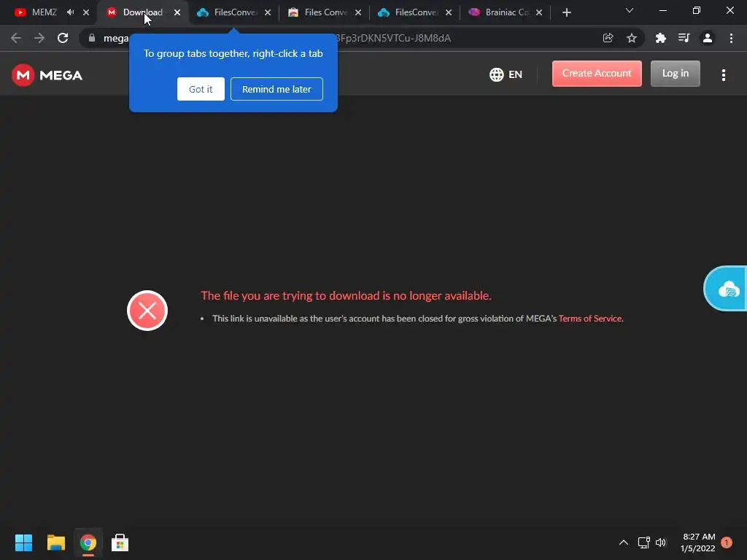Open clock showing 8:27 AM
The image size is (747, 560).
[x=698, y=542]
